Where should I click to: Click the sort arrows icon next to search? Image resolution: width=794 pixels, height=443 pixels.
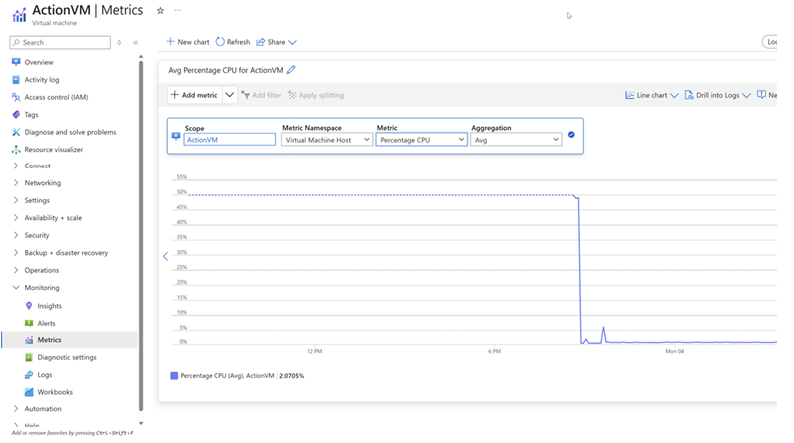(x=119, y=43)
